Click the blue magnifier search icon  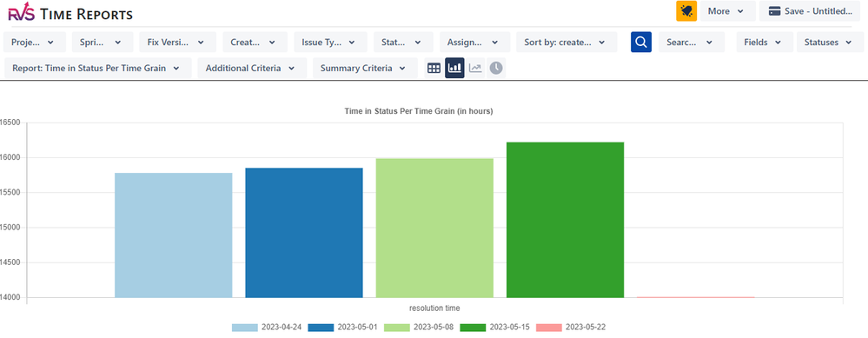click(x=641, y=42)
